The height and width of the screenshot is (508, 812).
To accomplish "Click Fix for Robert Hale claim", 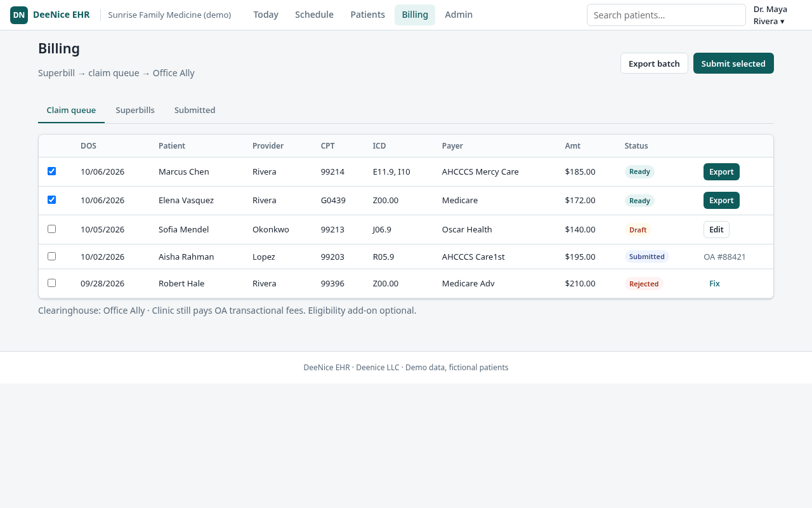I will click(x=714, y=284).
